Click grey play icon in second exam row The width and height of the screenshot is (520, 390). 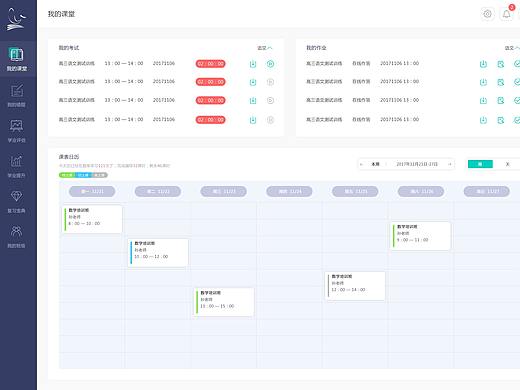click(x=270, y=82)
